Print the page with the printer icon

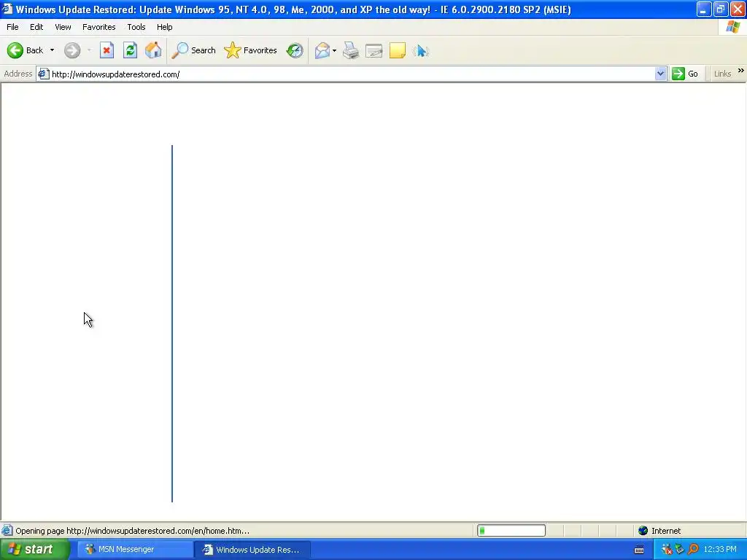pyautogui.click(x=351, y=50)
